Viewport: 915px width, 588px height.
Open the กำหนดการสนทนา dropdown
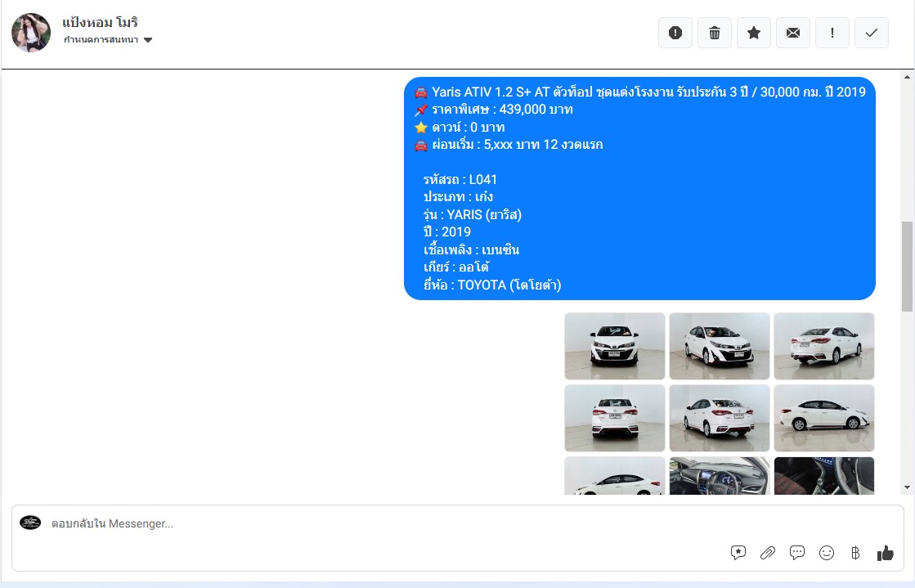[x=108, y=40]
